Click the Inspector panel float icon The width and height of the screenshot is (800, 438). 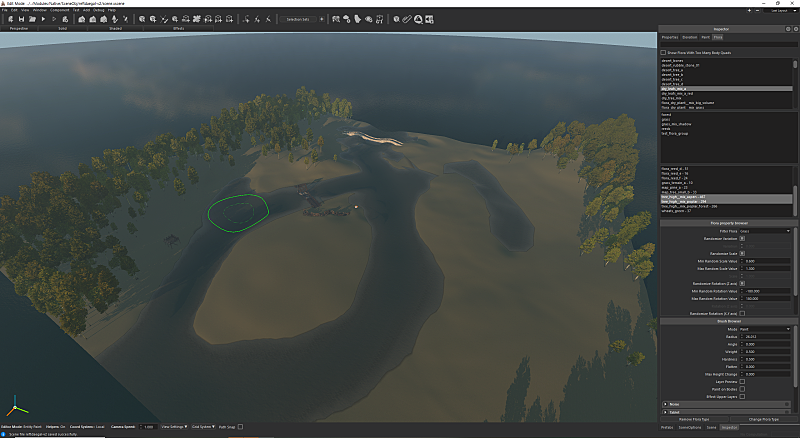click(x=788, y=29)
